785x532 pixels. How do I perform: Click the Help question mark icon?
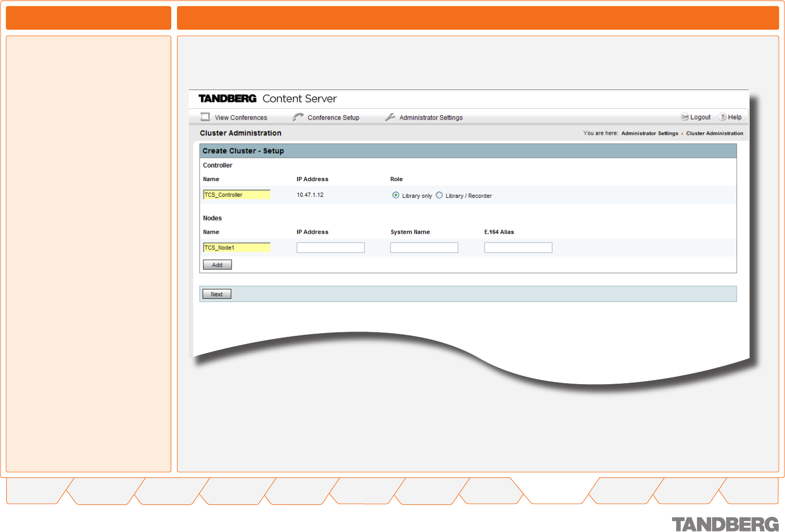(x=723, y=117)
